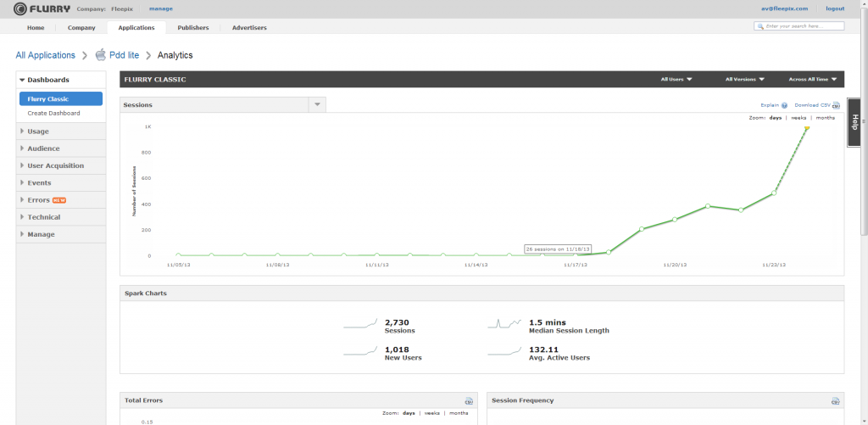Click the Explain help icon
Image resolution: width=868 pixels, height=425 pixels.
785,106
